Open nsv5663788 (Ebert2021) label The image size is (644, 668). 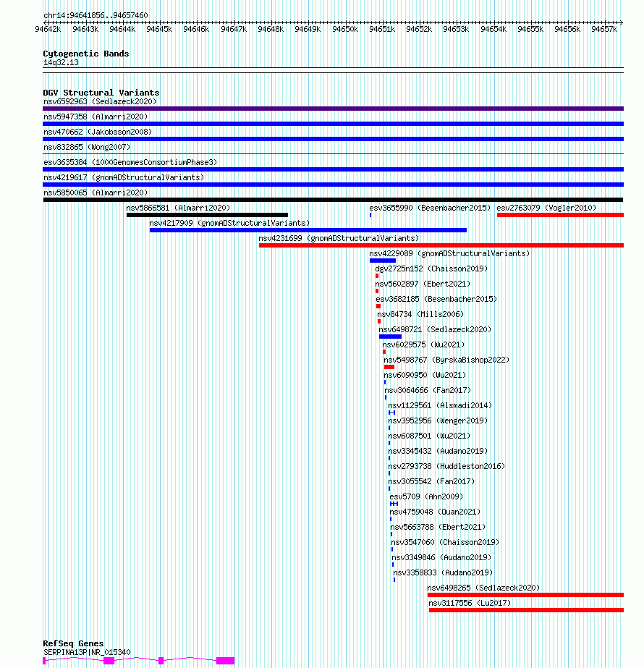(438, 527)
